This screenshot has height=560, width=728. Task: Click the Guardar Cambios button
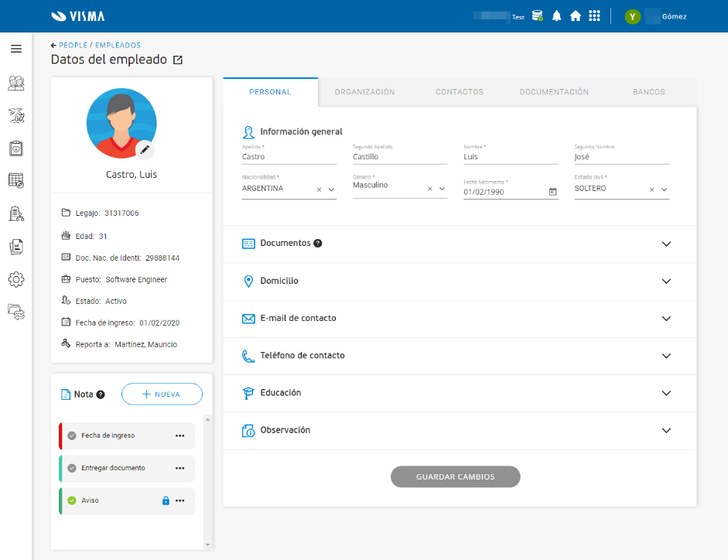pos(455,476)
